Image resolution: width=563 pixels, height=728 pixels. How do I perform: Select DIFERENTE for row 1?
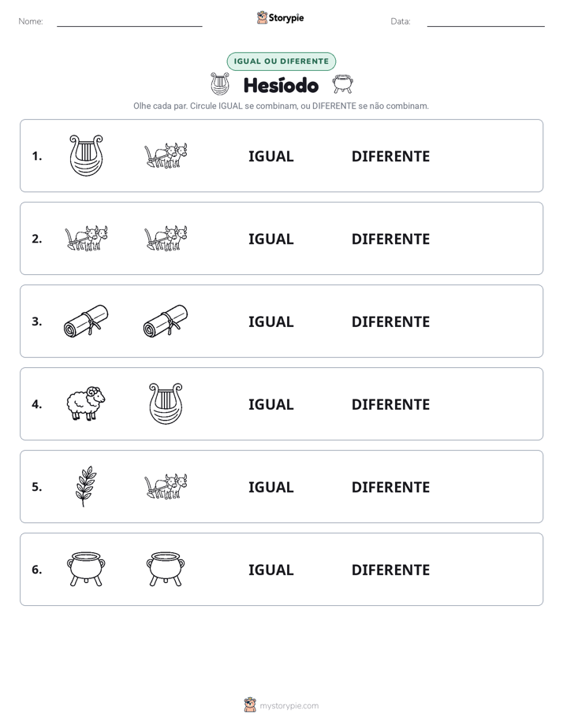[390, 157]
